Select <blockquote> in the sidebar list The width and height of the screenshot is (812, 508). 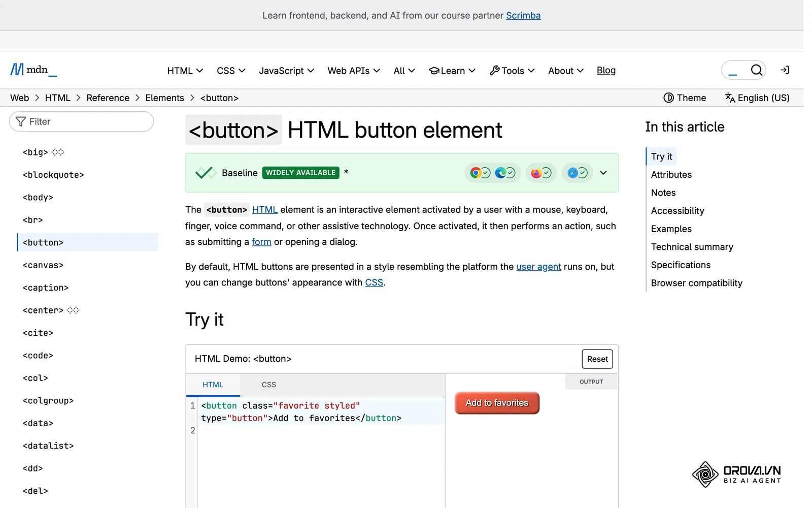pyautogui.click(x=53, y=175)
